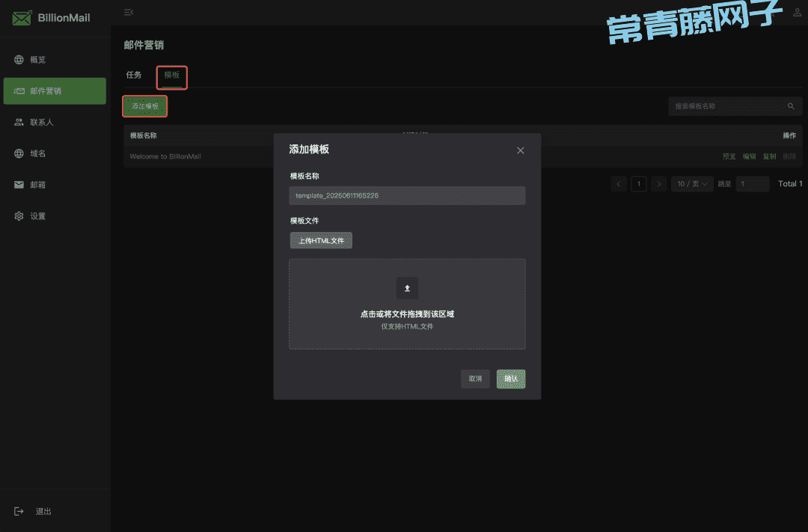Open 邮箱 mailbox section in sidebar
The height and width of the screenshot is (532, 808).
point(37,185)
